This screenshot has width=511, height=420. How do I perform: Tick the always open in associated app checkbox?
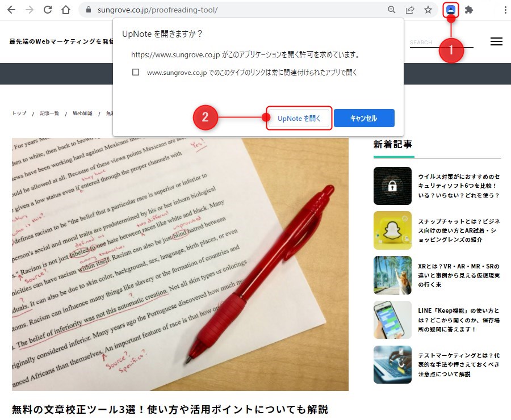[136, 72]
